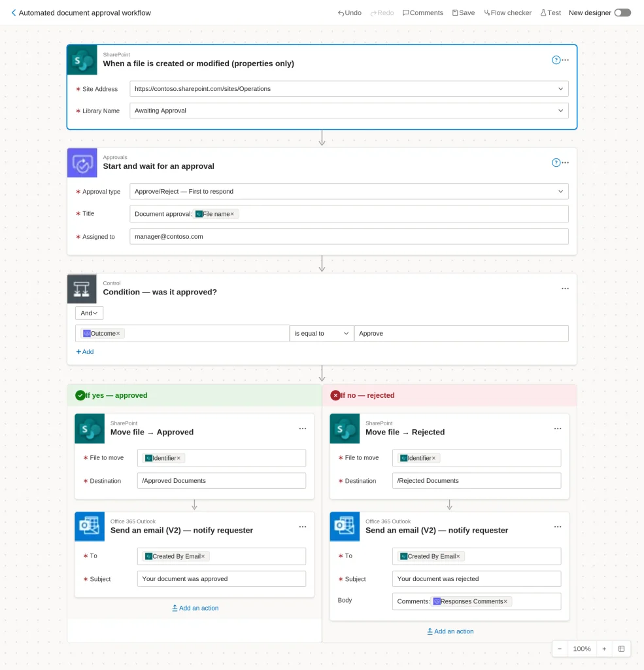This screenshot has height=670, width=644.
Task: Open more options on Move file Rejected
Action: [558, 429]
